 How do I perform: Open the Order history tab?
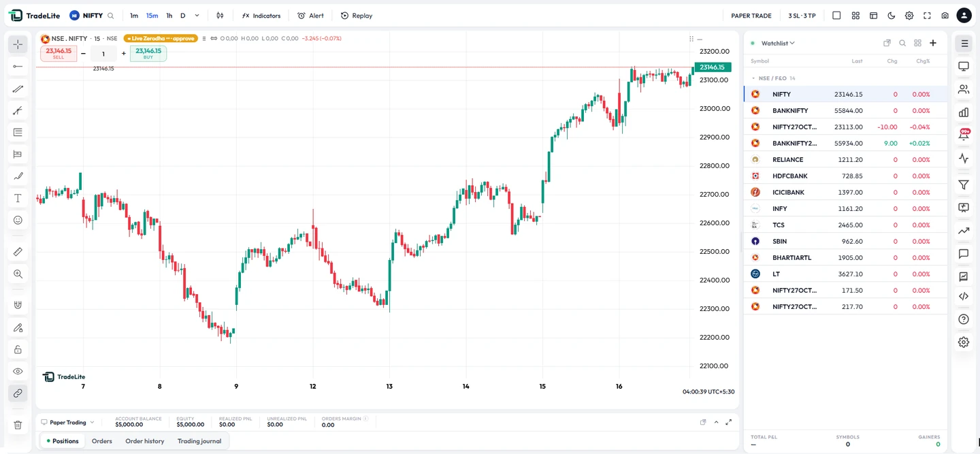(x=145, y=441)
